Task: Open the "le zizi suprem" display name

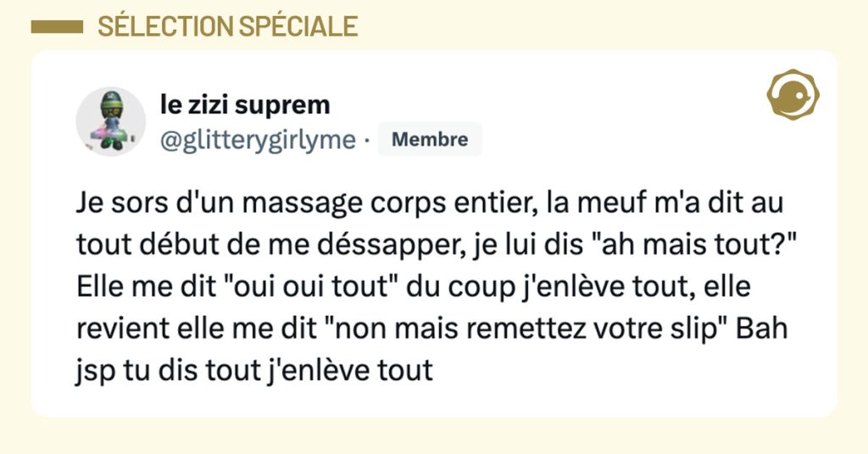Action: coord(245,105)
